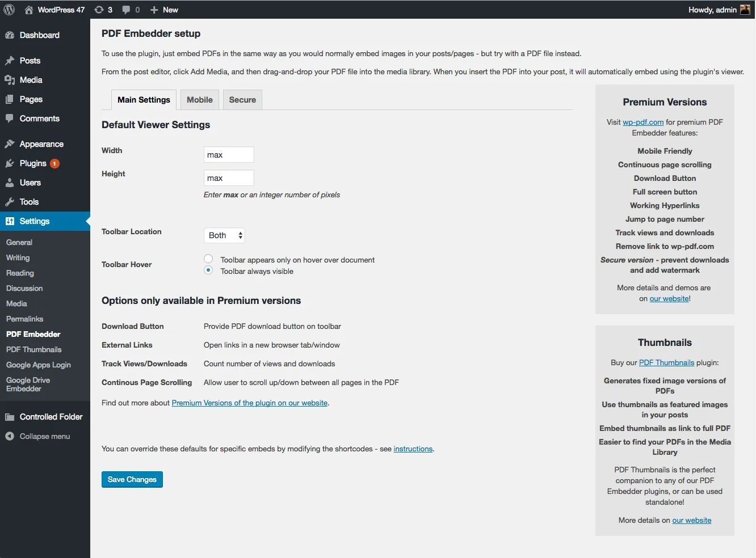This screenshot has height=558, width=756.
Task: Select the Toolbar always visible option
Action: 208,270
